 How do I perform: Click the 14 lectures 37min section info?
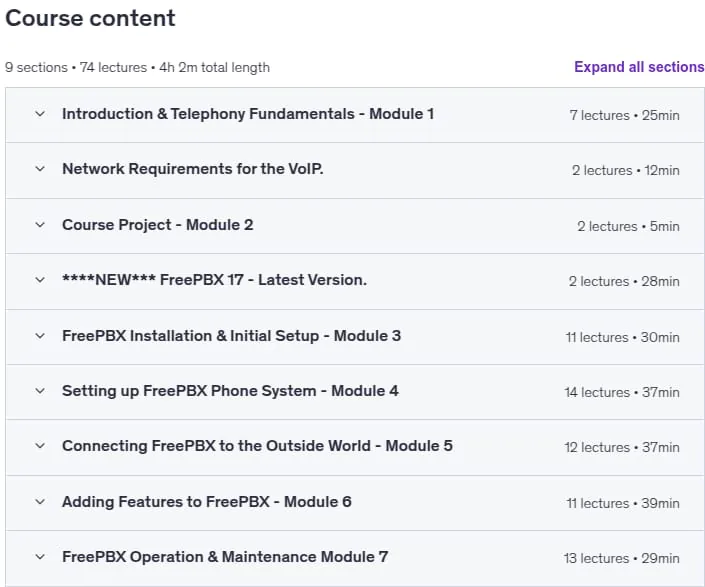click(x=622, y=392)
